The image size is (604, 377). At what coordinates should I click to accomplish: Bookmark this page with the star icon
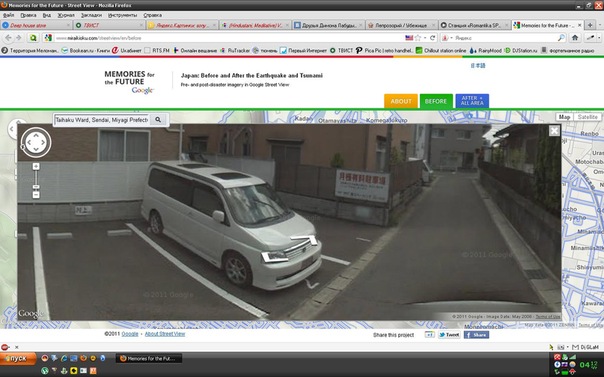(418, 38)
